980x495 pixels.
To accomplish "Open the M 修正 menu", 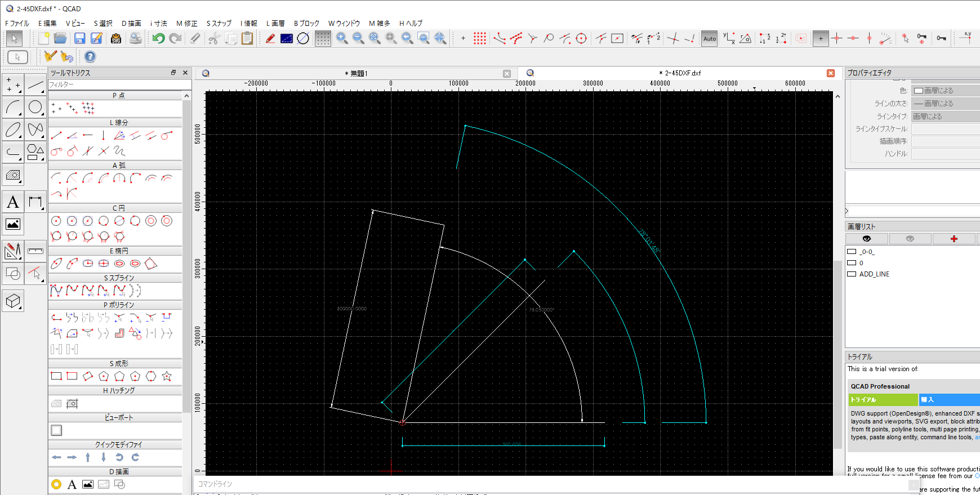I will click(x=186, y=23).
